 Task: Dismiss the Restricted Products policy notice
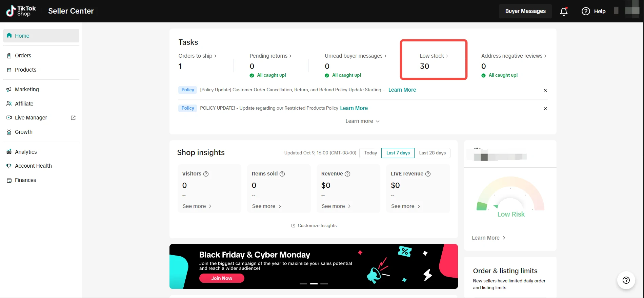point(545,109)
